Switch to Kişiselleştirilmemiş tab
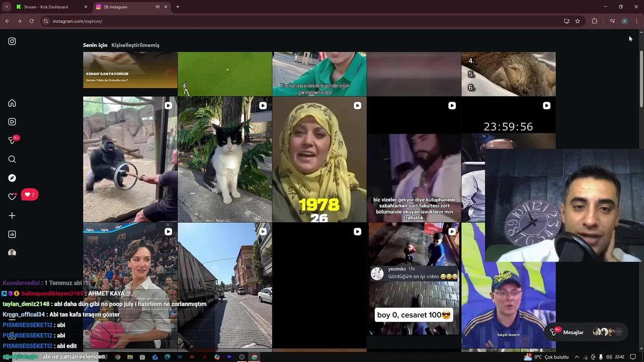The height and width of the screenshot is (362, 644). [x=135, y=45]
